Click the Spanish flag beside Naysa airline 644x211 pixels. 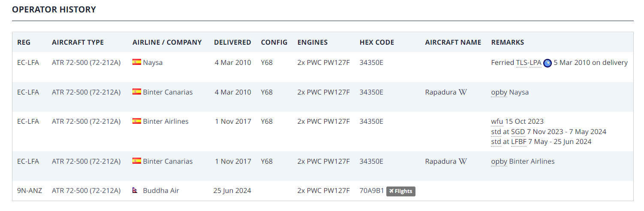[137, 62]
